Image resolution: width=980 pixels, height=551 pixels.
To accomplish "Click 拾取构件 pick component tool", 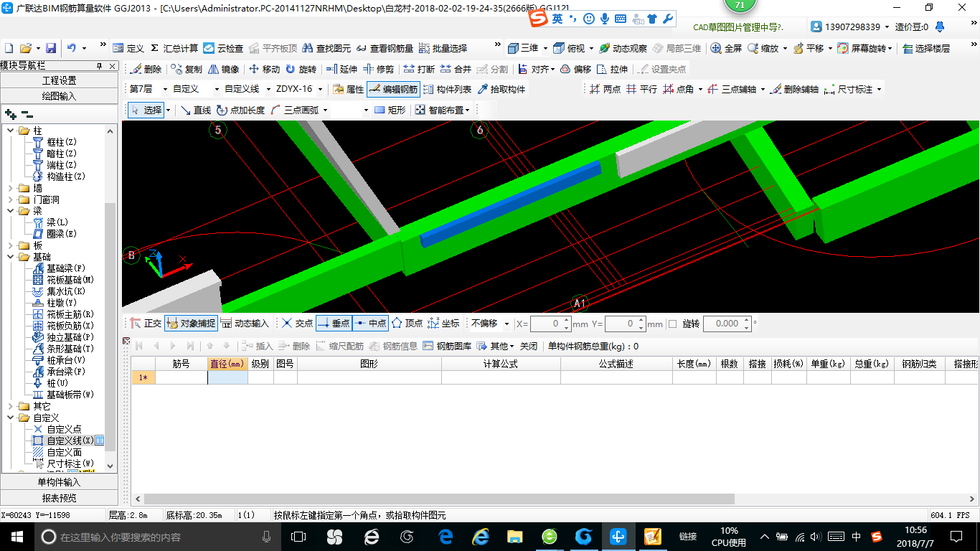I will (x=501, y=89).
